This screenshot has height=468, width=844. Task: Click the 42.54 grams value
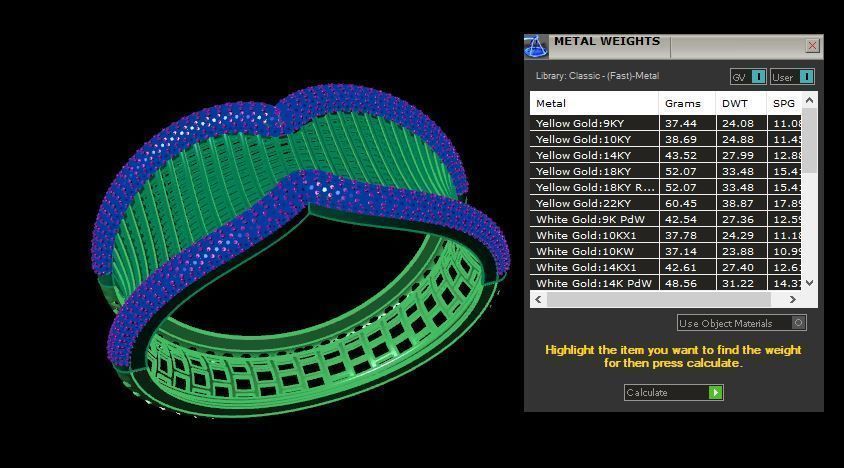pos(681,219)
